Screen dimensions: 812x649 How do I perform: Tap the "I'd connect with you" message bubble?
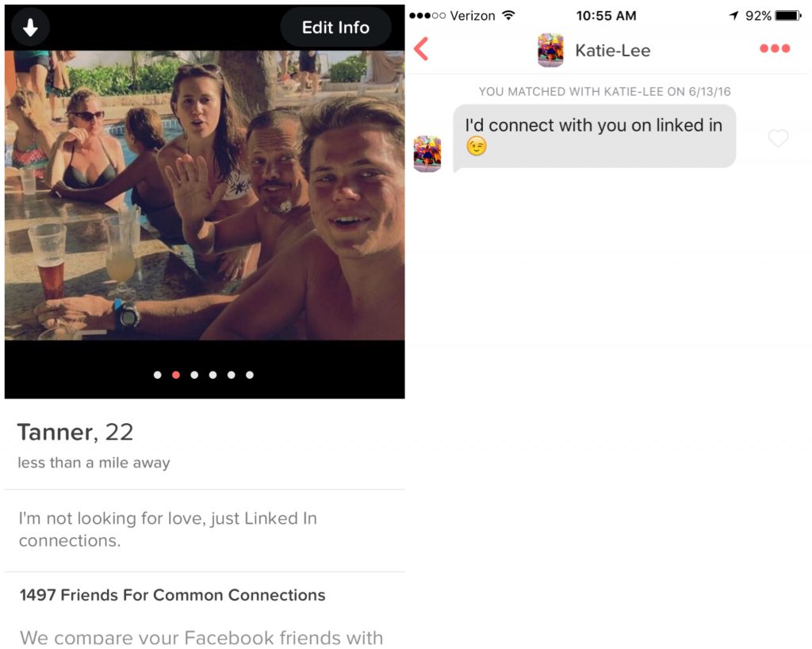594,136
